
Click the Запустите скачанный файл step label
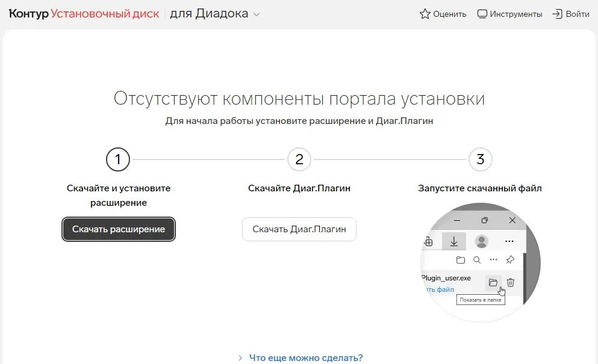[x=480, y=188]
